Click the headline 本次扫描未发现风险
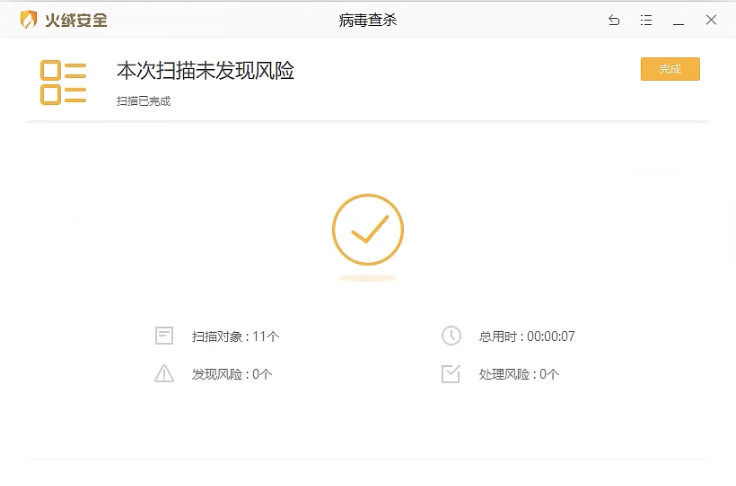The width and height of the screenshot is (736, 486). point(206,71)
